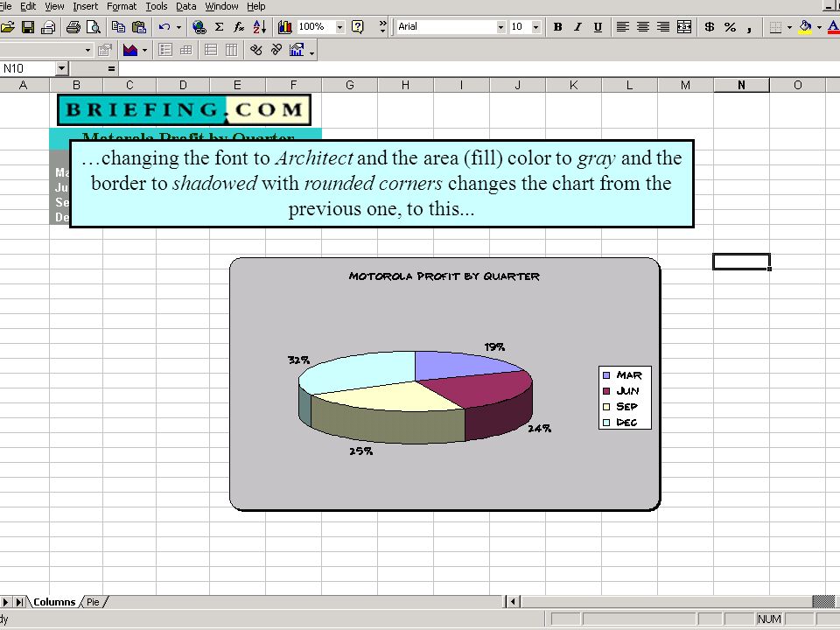This screenshot has width=840, height=630.
Task: Apply Percent Style format
Action: [x=730, y=27]
